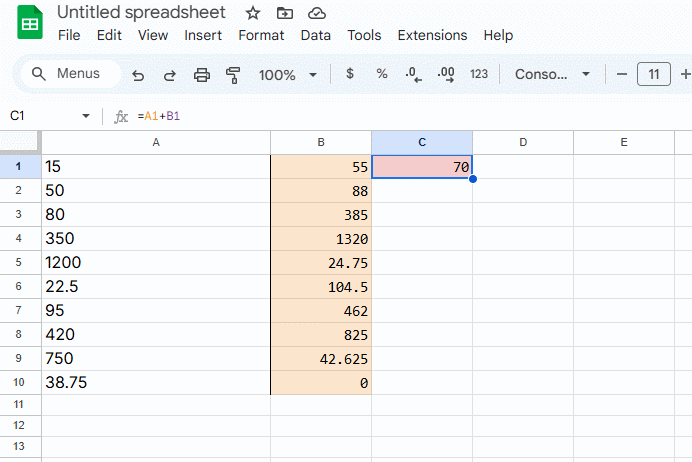692x462 pixels.
Task: Click the Menus search box
Action: 67,74
